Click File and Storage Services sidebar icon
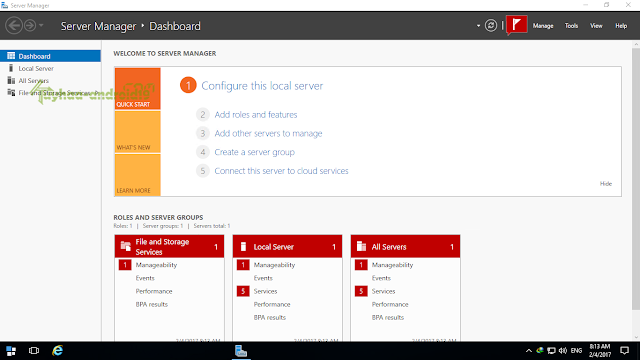The image size is (640, 360). point(11,93)
